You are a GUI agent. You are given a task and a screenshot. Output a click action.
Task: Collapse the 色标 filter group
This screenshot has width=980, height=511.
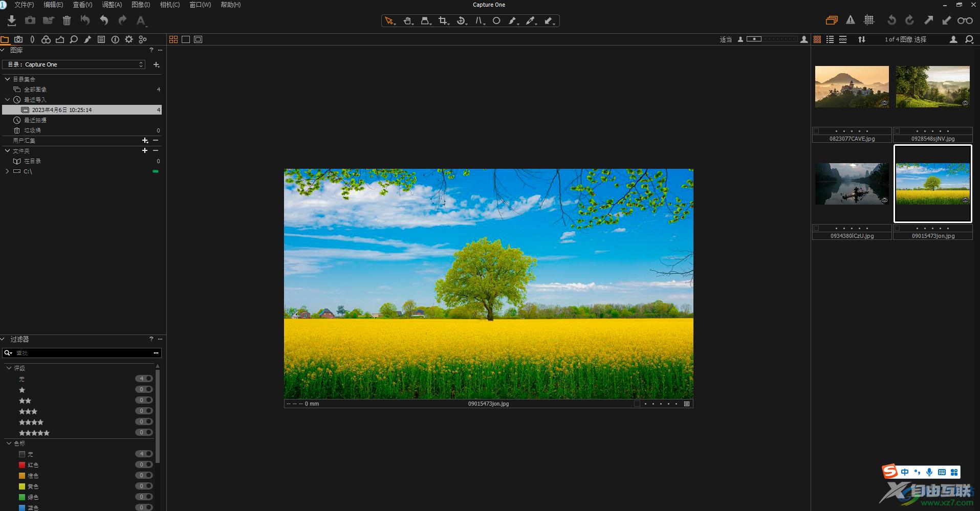coord(9,443)
